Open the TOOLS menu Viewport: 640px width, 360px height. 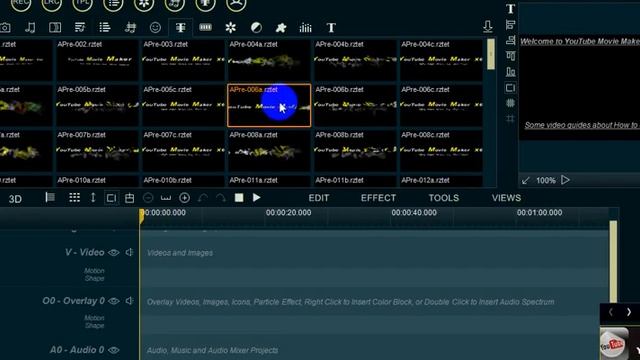tap(444, 198)
